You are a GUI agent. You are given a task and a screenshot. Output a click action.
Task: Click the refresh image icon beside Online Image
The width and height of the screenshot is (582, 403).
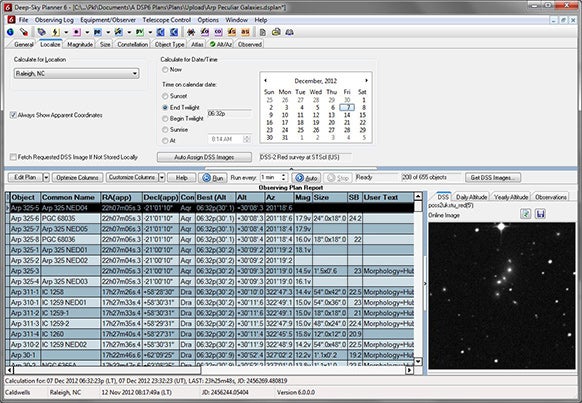[526, 214]
